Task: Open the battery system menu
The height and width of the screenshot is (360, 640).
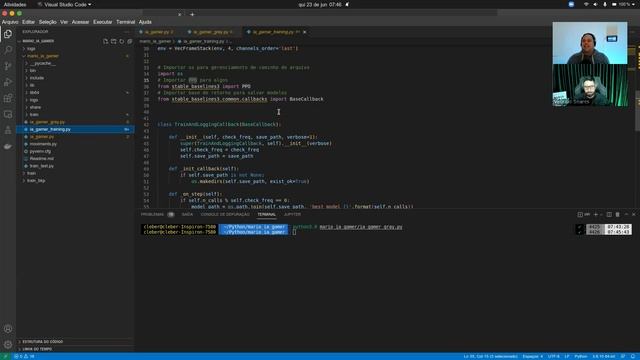Action: pyautogui.click(x=622, y=4)
